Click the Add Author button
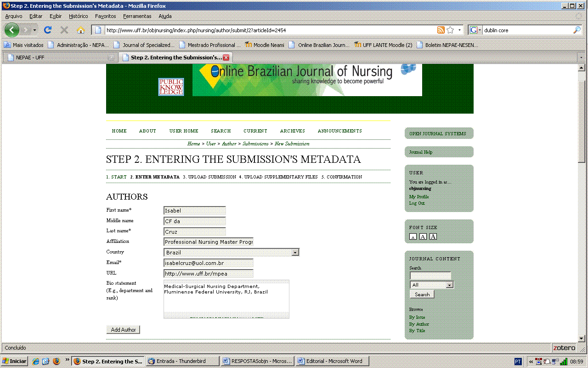Screen dimensions: 588x368 123,330
